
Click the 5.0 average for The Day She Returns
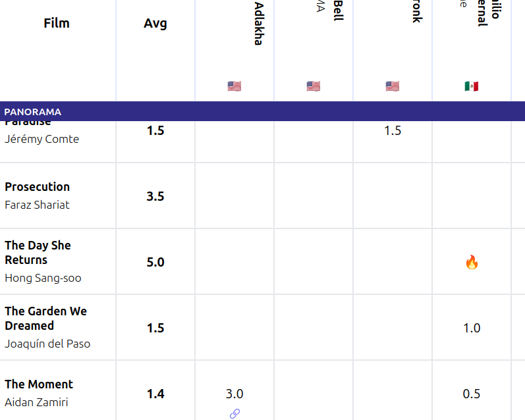[155, 262]
